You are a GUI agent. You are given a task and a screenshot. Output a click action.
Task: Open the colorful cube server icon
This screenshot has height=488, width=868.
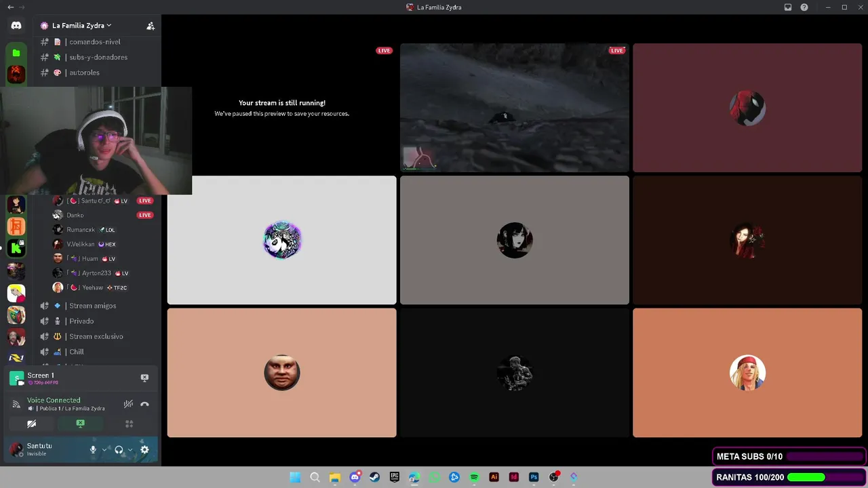(x=16, y=314)
